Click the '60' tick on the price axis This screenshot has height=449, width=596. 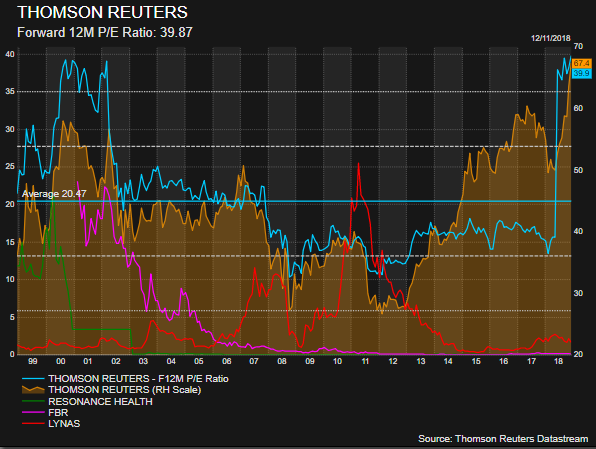pos(578,108)
